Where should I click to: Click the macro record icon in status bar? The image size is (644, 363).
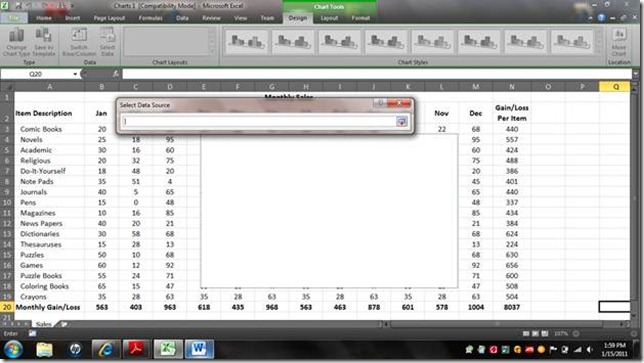click(x=32, y=333)
